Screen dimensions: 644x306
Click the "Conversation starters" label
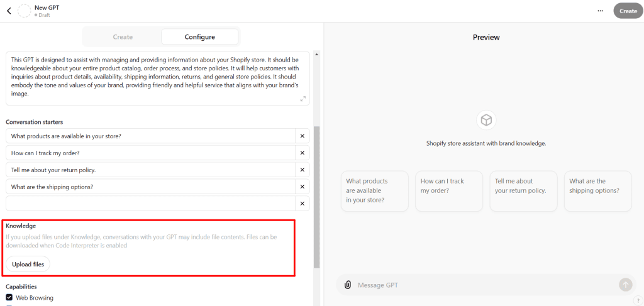(34, 122)
